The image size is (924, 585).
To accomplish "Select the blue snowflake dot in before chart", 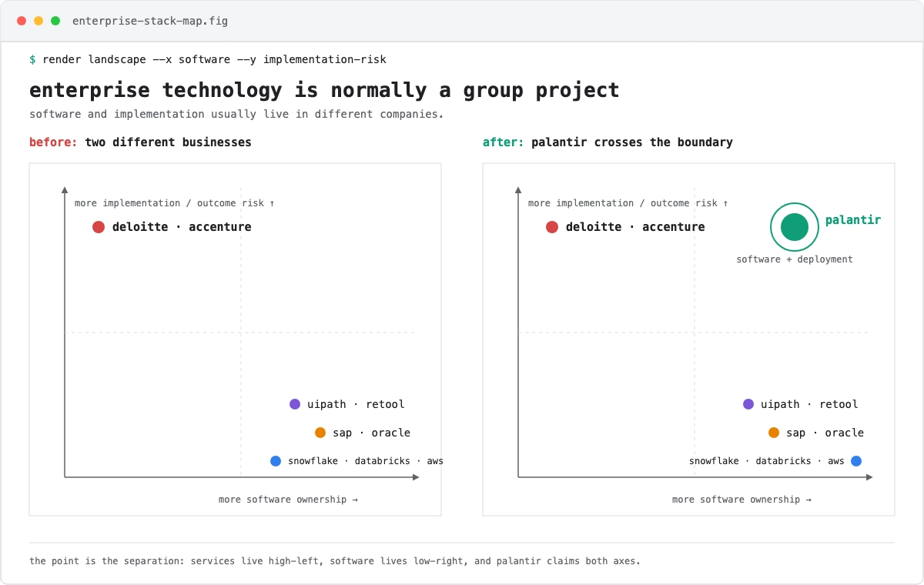I will click(x=276, y=461).
